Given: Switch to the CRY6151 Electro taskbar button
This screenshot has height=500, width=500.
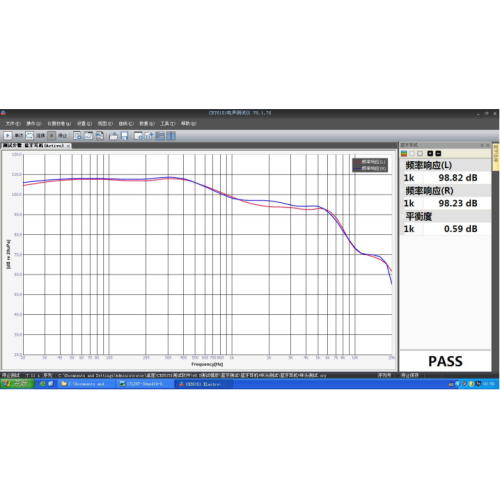Looking at the screenshot, I should tap(204, 384).
